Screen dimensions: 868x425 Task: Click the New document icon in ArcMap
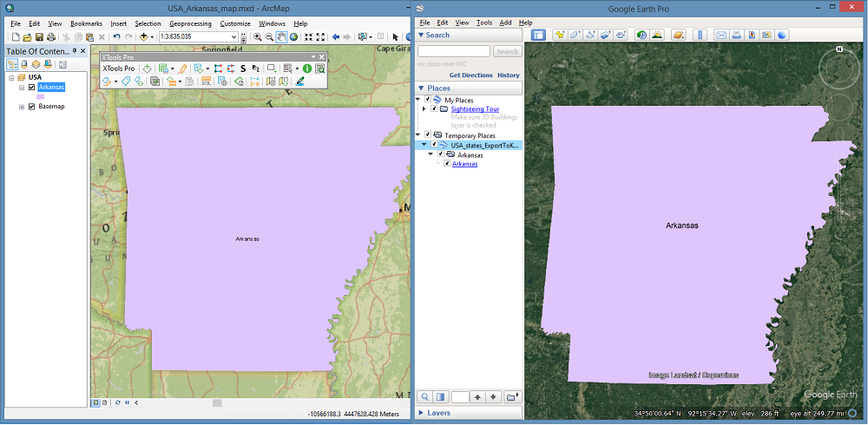tap(16, 37)
